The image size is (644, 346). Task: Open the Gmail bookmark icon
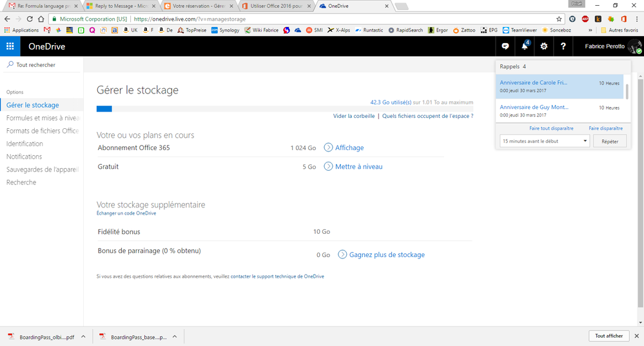47,30
